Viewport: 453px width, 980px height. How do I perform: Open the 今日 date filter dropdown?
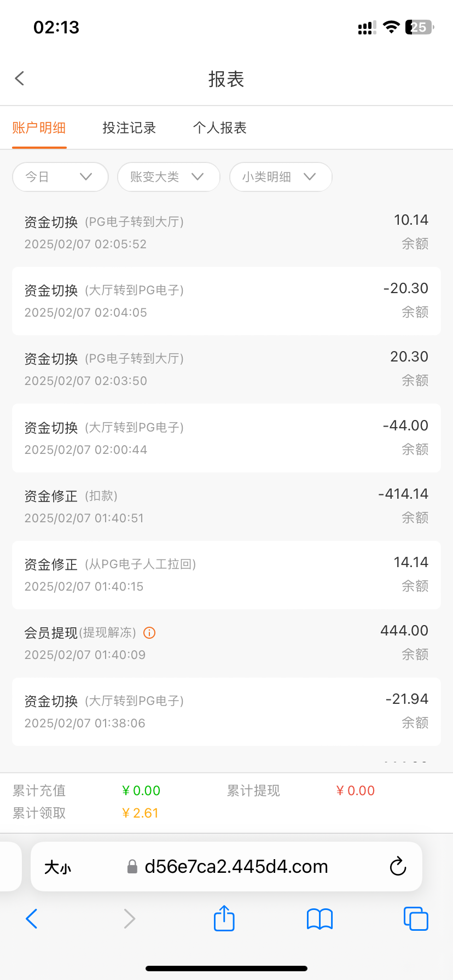[x=60, y=177]
